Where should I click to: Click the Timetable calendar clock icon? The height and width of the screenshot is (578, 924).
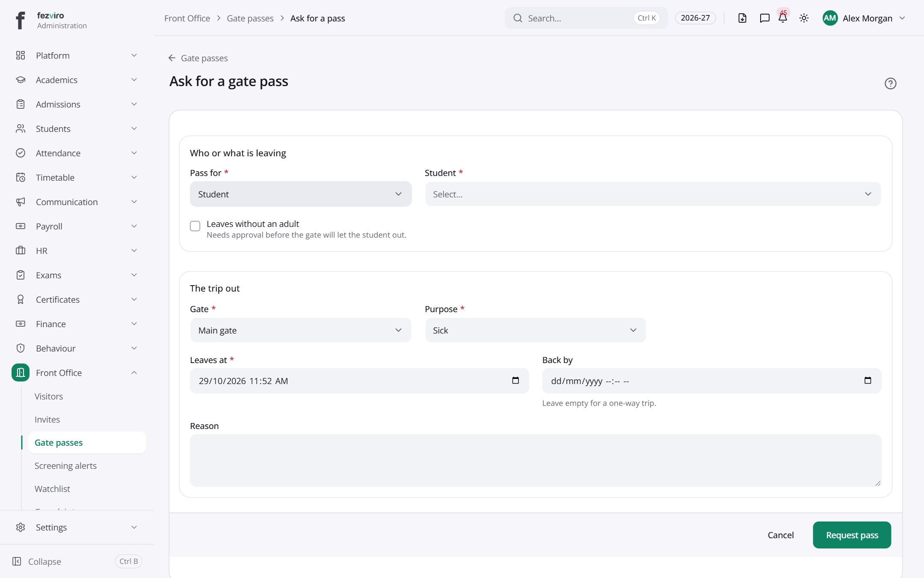tap(21, 177)
